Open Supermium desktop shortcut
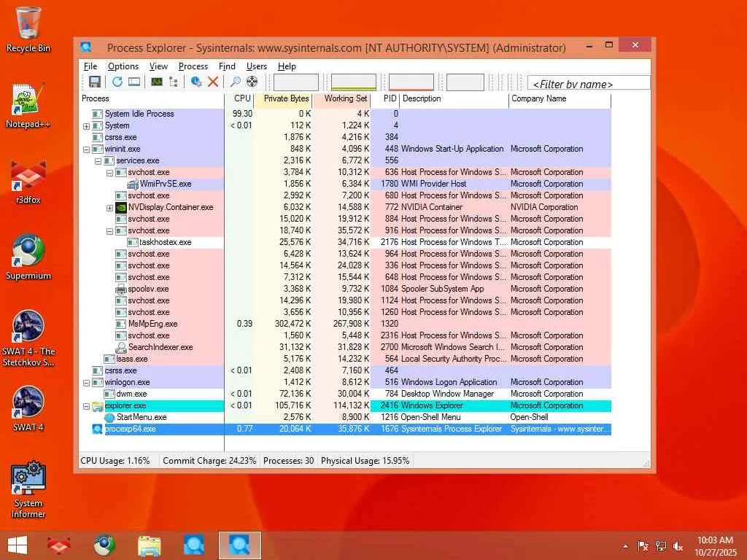Screen dimensions: 747x560 28,257
